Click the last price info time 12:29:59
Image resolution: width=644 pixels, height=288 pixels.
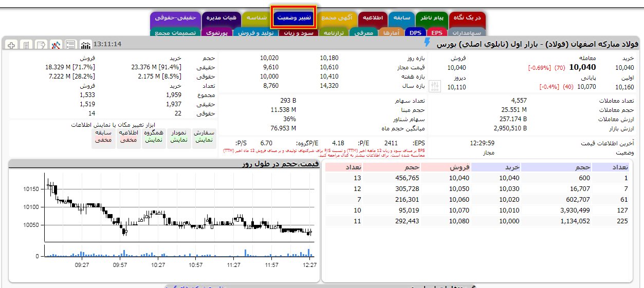pyautogui.click(x=482, y=143)
